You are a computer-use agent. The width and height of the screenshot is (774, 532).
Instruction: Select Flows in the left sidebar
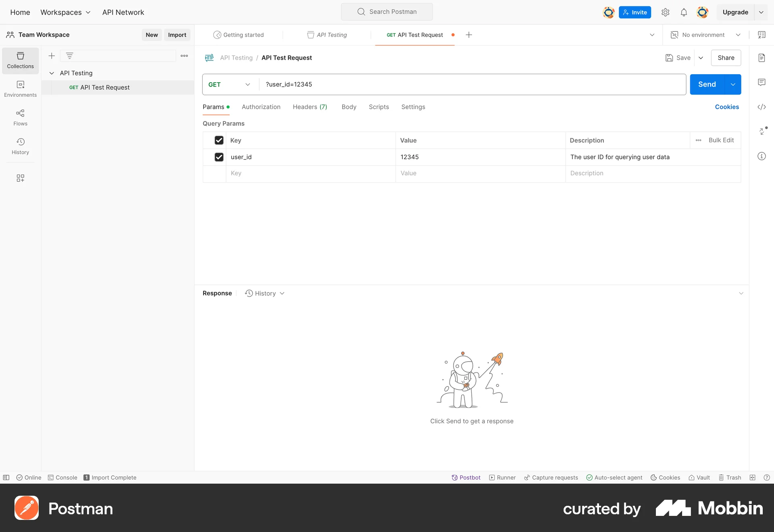[x=20, y=117]
